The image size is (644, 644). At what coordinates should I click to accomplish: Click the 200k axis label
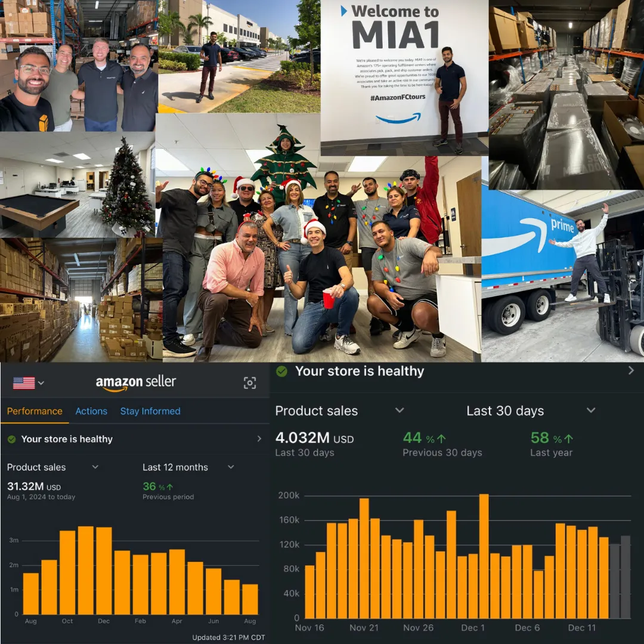[x=289, y=496]
